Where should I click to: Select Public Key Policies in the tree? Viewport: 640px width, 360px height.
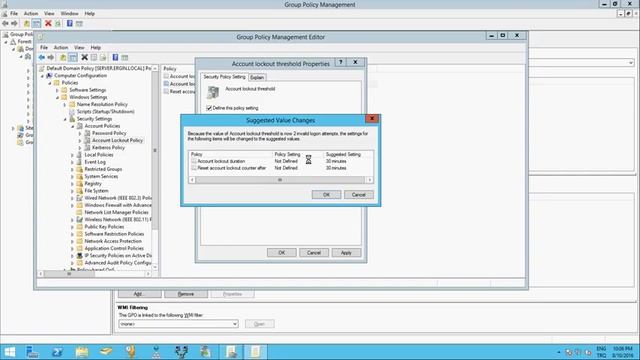point(104,227)
